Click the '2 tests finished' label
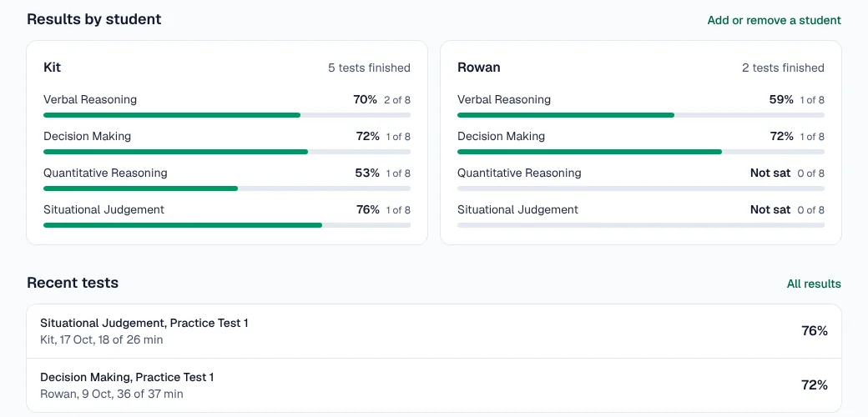 (784, 68)
